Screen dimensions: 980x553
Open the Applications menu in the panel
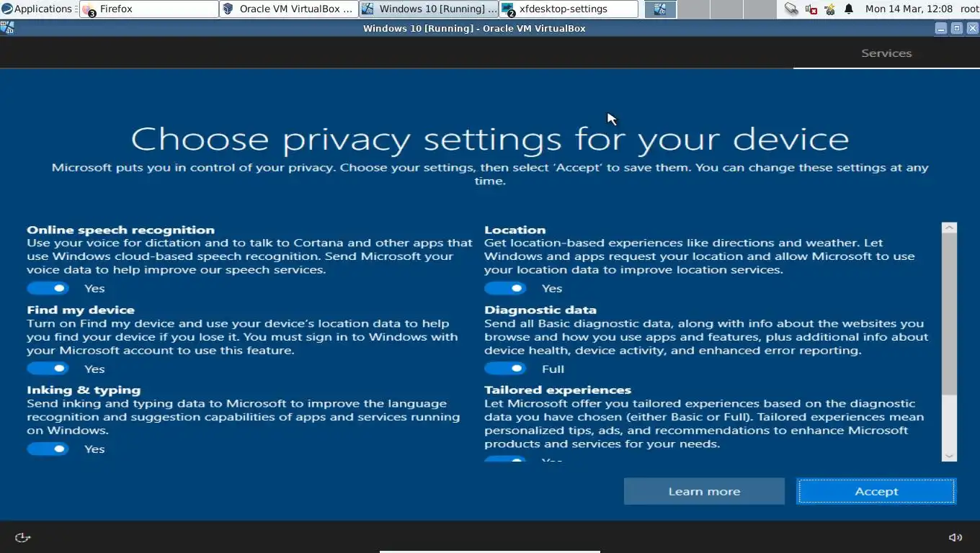coord(37,9)
